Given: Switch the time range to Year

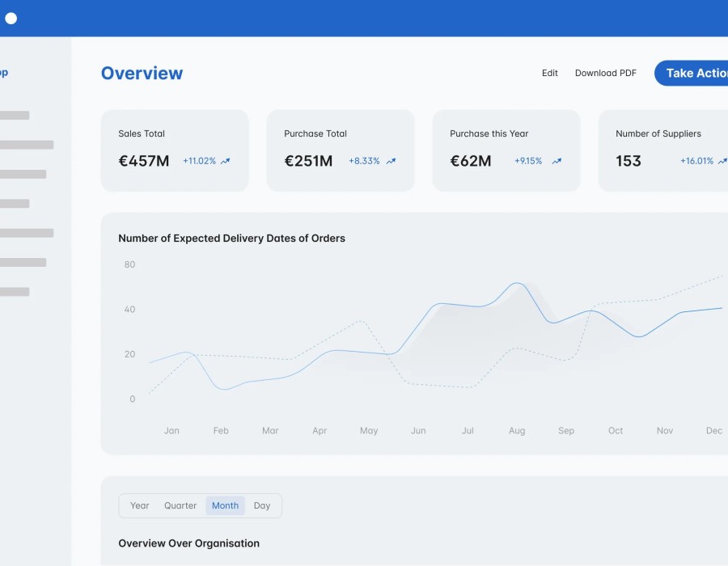Looking at the screenshot, I should [140, 505].
